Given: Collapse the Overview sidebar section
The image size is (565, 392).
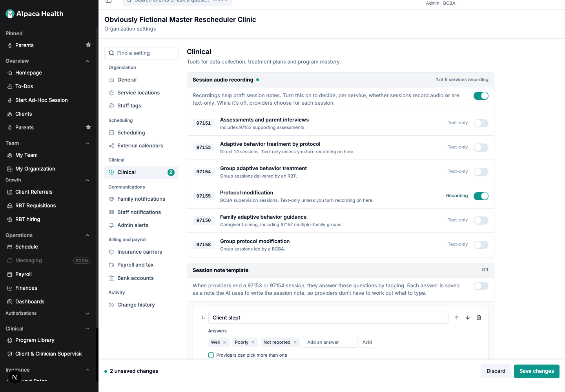Looking at the screenshot, I should (x=87, y=61).
